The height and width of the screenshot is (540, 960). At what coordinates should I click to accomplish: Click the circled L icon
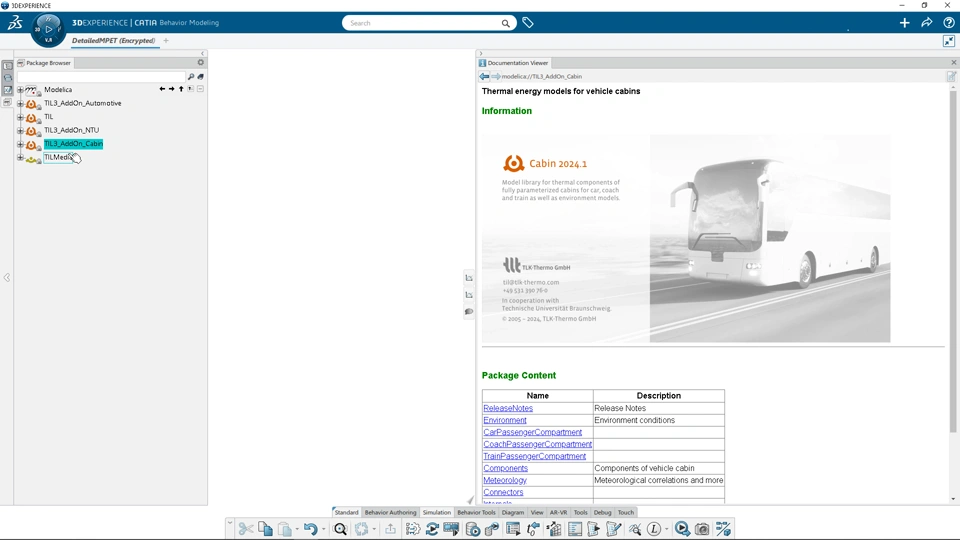pos(654,529)
